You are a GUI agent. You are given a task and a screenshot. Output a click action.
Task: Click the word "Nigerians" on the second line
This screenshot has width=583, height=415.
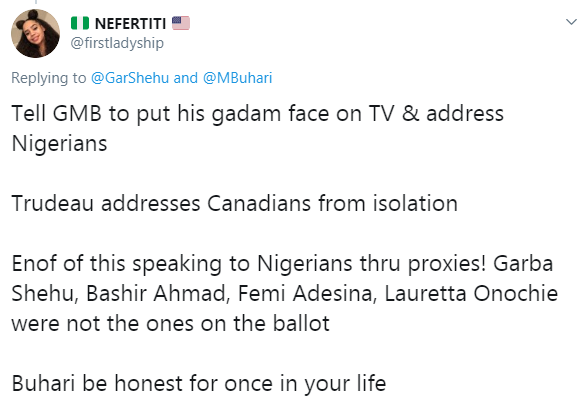pos(59,144)
